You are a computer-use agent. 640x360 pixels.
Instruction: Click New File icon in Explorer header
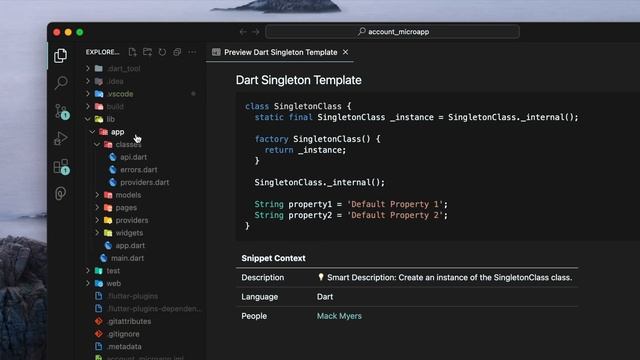point(132,52)
